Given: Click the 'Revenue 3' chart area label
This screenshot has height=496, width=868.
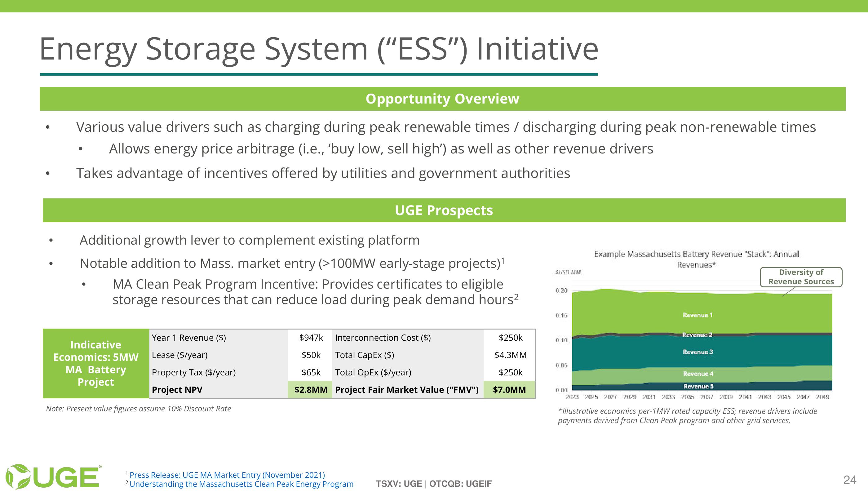Looking at the screenshot, I should click(697, 352).
